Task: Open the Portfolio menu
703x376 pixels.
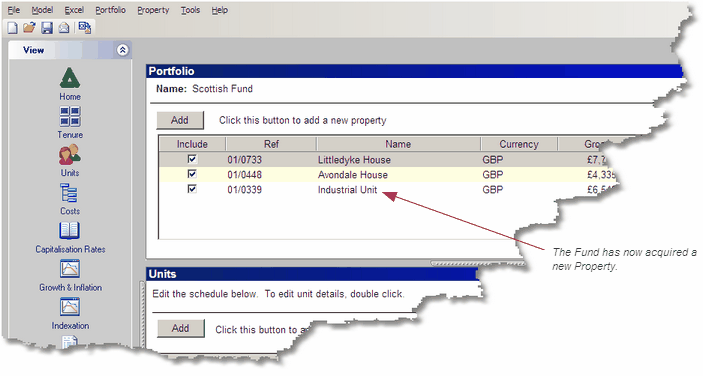Action: (x=110, y=10)
